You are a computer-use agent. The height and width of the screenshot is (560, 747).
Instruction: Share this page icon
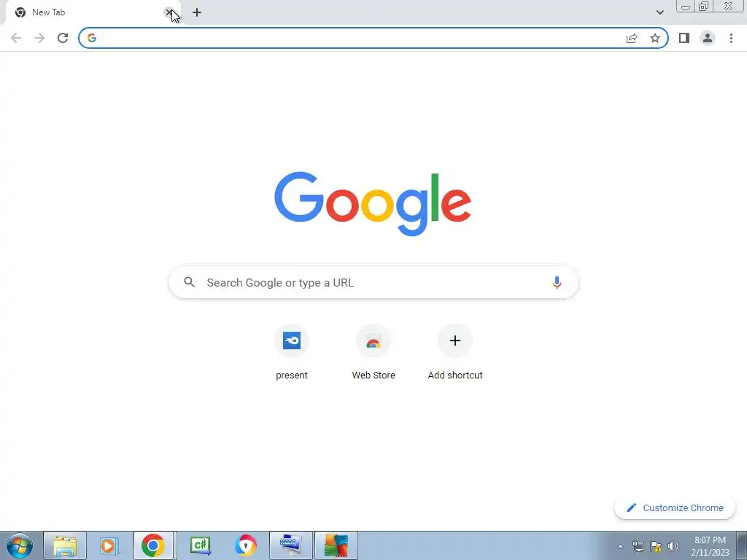point(632,38)
